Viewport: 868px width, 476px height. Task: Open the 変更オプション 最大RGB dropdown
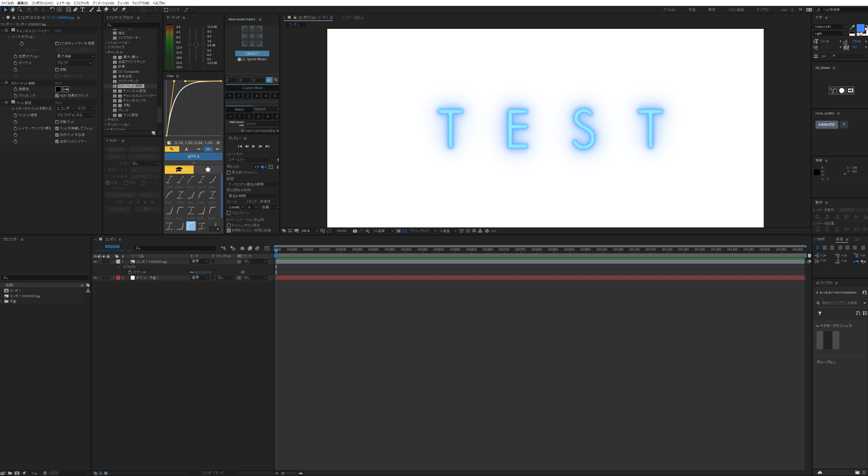pyautogui.click(x=75, y=56)
